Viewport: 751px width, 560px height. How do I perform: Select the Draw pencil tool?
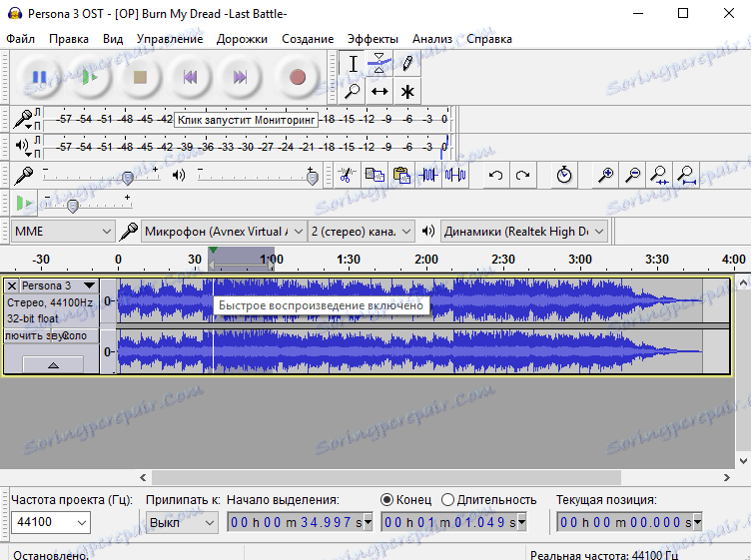[x=406, y=64]
